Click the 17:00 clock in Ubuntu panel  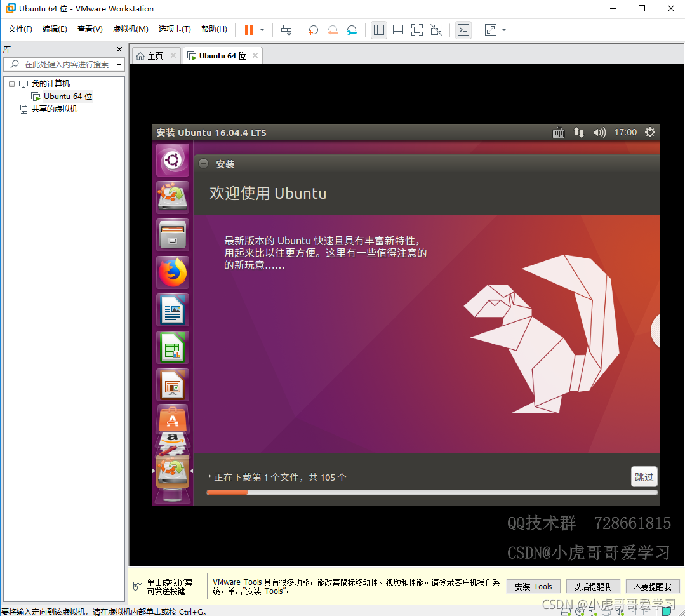625,132
